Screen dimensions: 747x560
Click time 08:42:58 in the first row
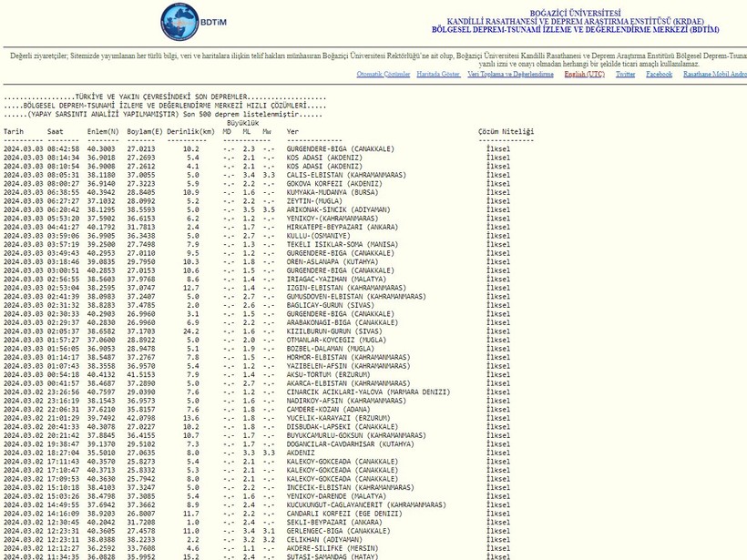(x=64, y=149)
